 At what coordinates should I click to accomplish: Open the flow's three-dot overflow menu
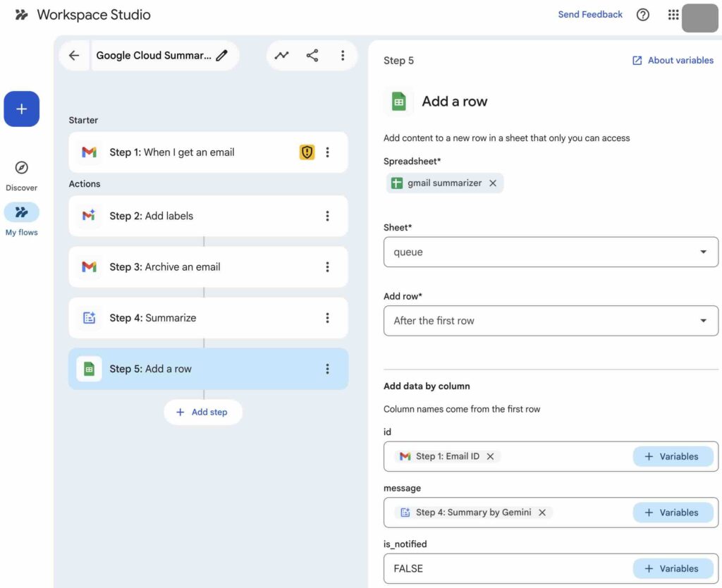pos(343,56)
